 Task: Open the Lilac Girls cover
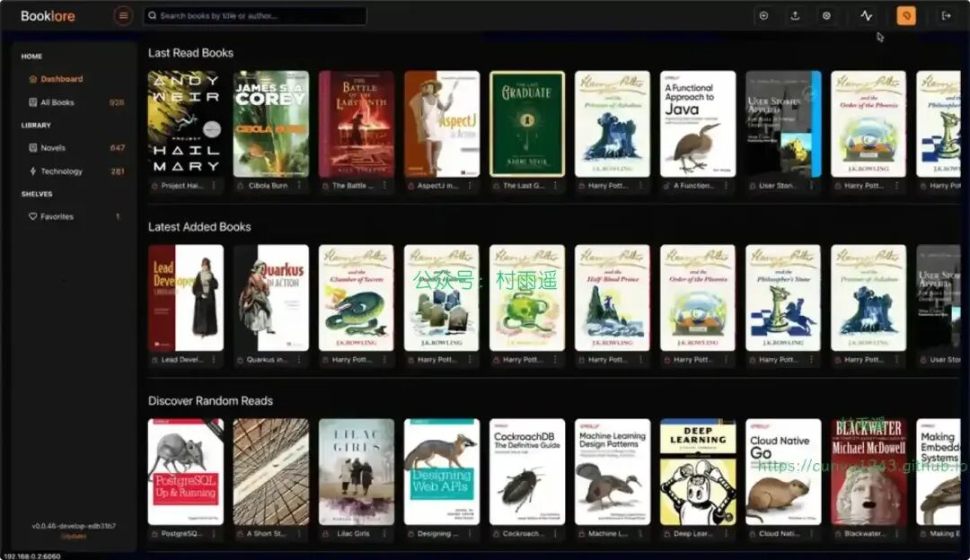click(x=357, y=472)
